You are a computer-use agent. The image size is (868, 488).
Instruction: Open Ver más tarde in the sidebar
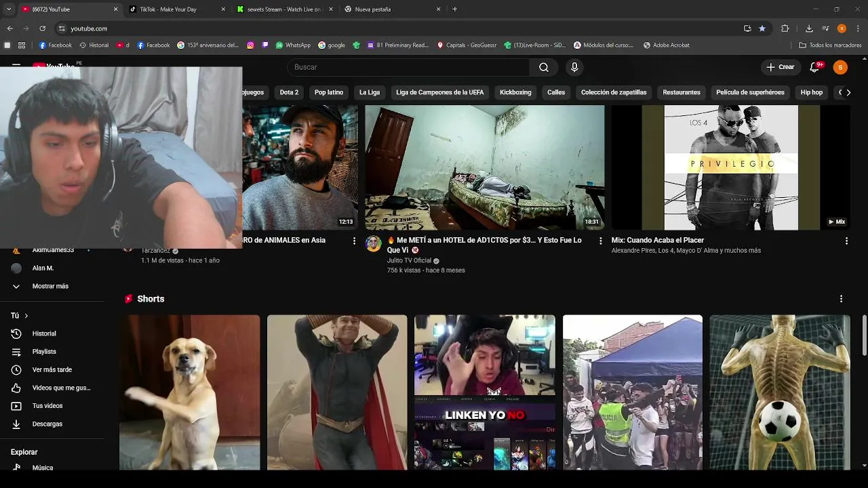(52, 369)
